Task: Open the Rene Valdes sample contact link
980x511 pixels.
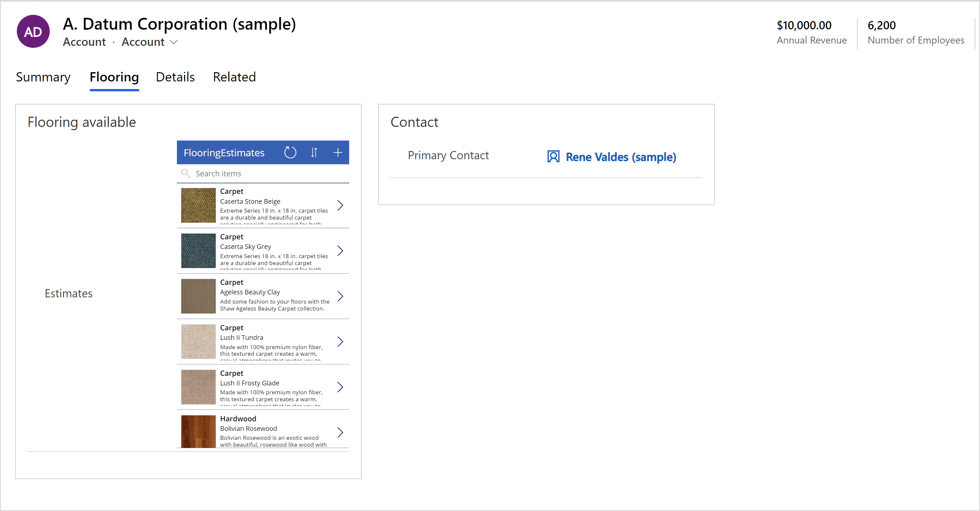Action: 620,157
